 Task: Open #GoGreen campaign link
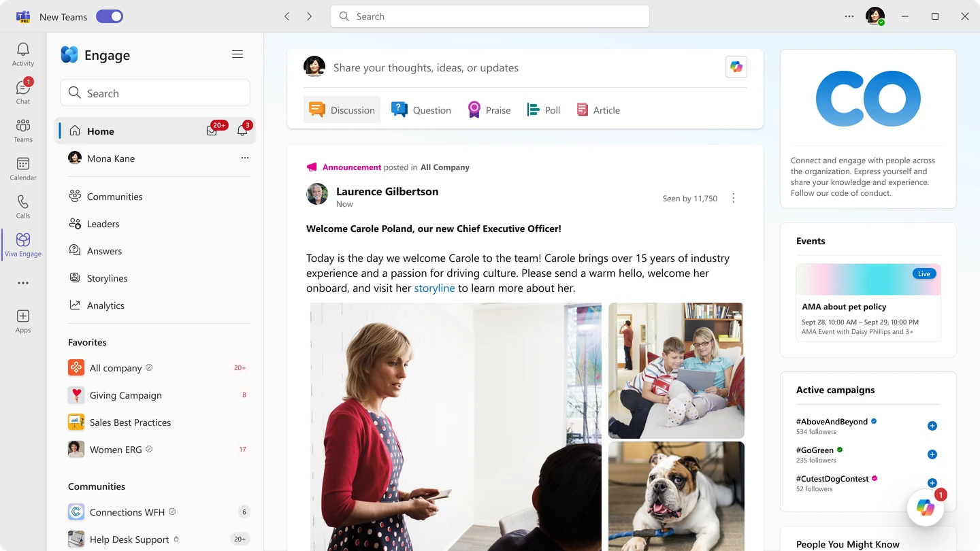coord(815,450)
